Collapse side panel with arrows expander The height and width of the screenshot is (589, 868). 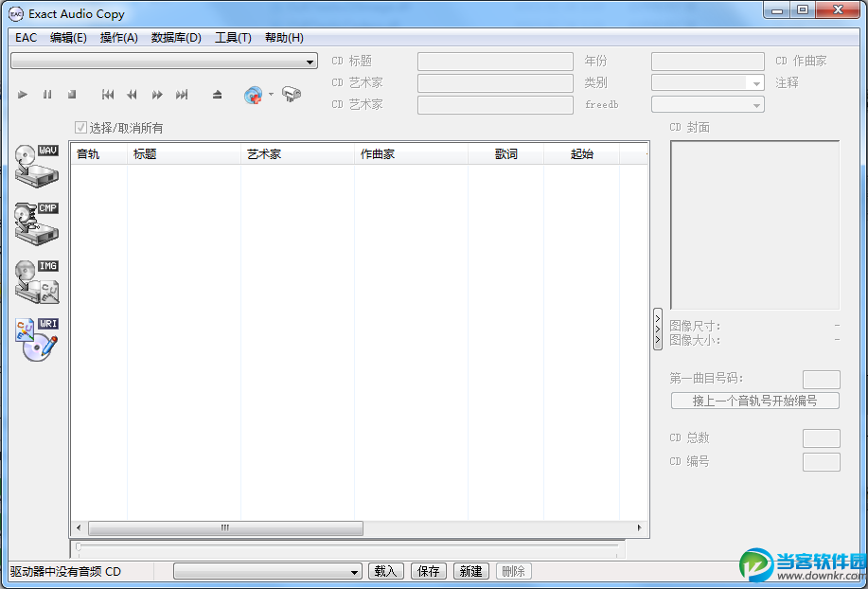pyautogui.click(x=658, y=329)
